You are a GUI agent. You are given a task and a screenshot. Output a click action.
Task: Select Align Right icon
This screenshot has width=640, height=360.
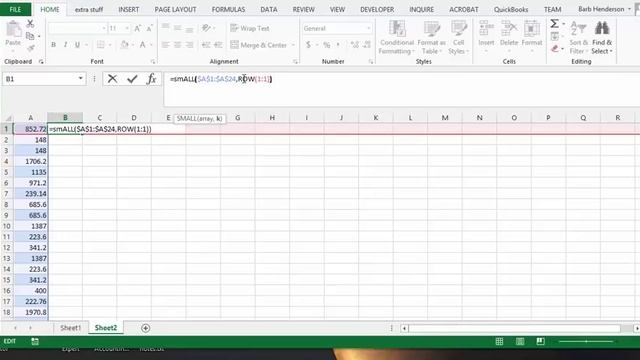(190, 45)
